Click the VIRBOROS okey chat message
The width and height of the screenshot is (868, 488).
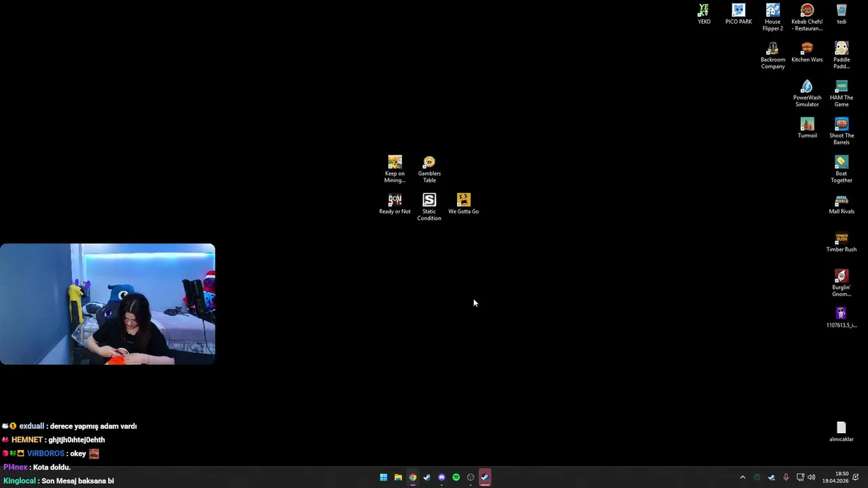point(50,453)
